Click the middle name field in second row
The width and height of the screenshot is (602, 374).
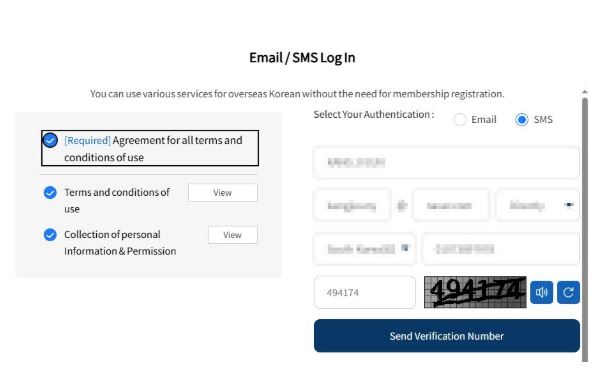point(451,205)
